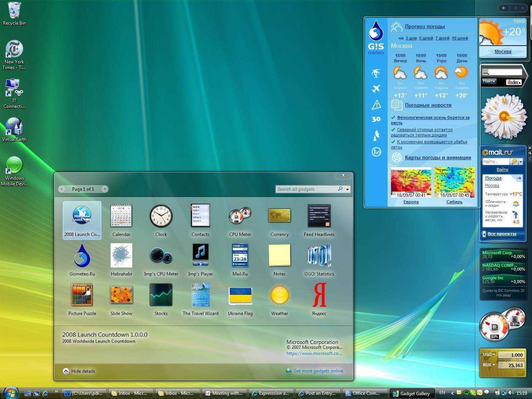Select the Currency gadget icon
This screenshot has width=532, height=399.
279,216
